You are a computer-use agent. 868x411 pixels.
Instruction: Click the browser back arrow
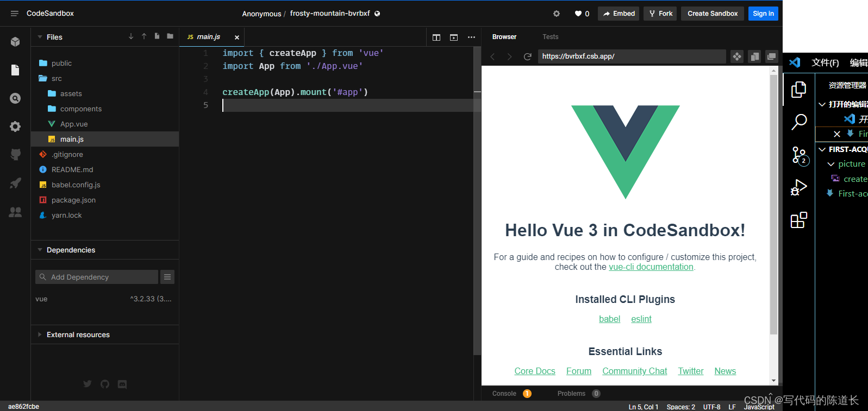coord(492,56)
